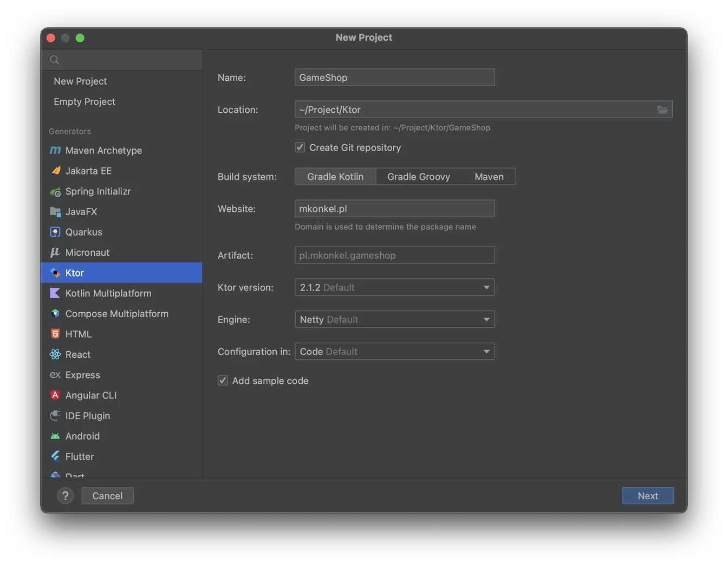Click the Cancel button
728x567 pixels.
[107, 495]
